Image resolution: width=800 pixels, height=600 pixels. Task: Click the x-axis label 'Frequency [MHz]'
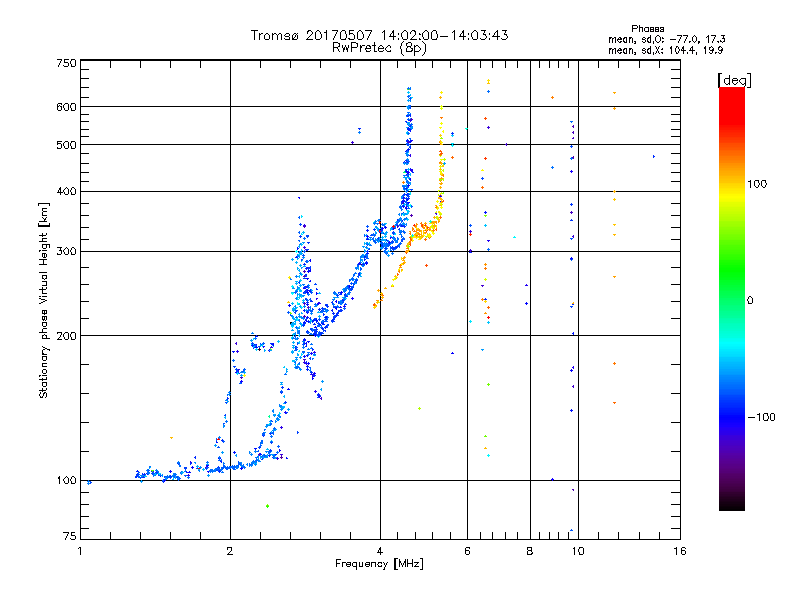pos(379,564)
